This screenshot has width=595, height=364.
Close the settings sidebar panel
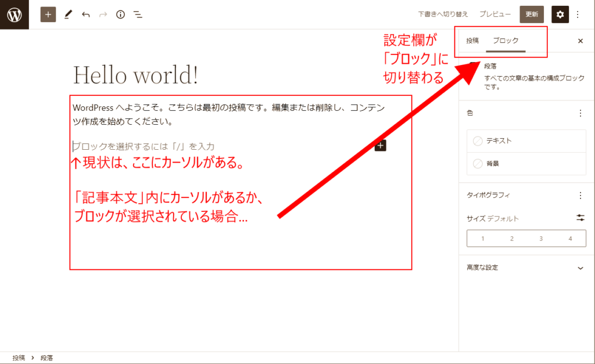580,41
